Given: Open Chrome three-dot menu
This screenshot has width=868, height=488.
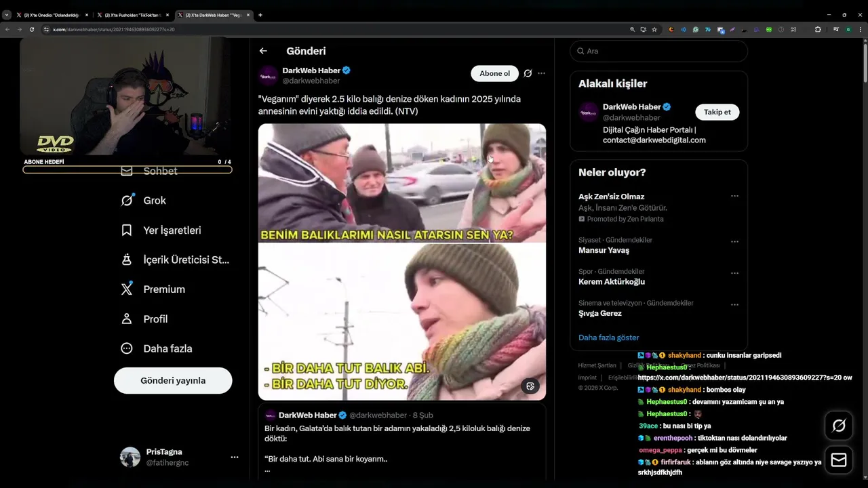Looking at the screenshot, I should 860,29.
